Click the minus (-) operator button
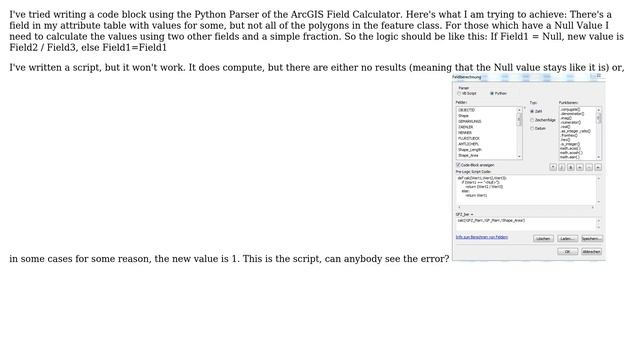Image resolution: width=640 pixels, height=360 pixels. click(x=589, y=167)
